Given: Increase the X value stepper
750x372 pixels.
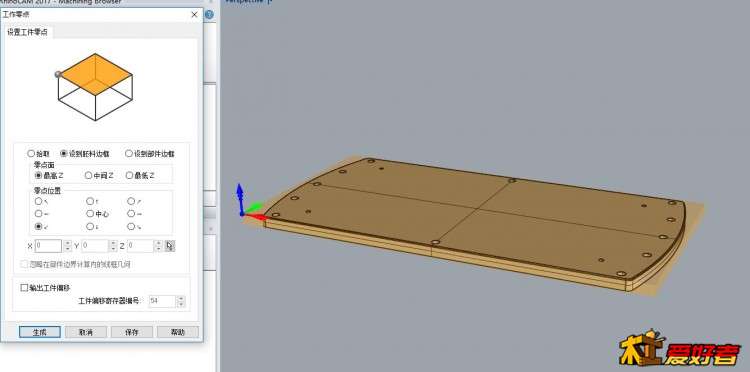Looking at the screenshot, I should [67, 243].
